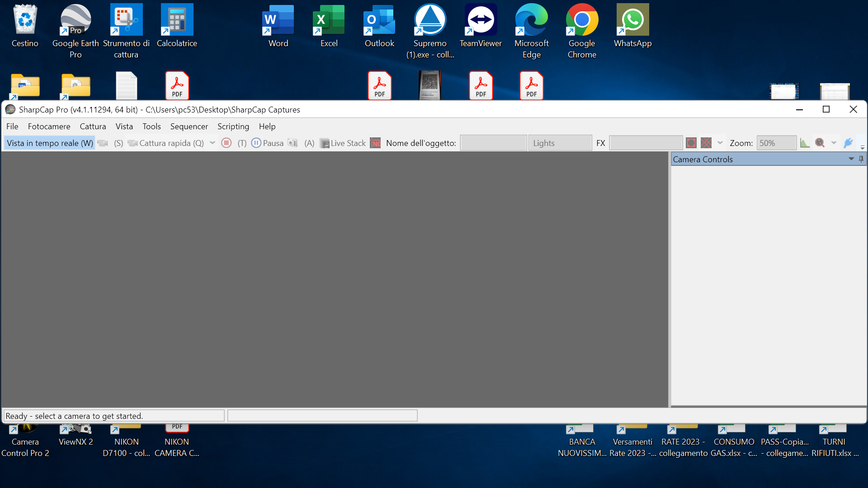
Task: Select Camera Control Pro 2 desktop label
Action: 25,447
